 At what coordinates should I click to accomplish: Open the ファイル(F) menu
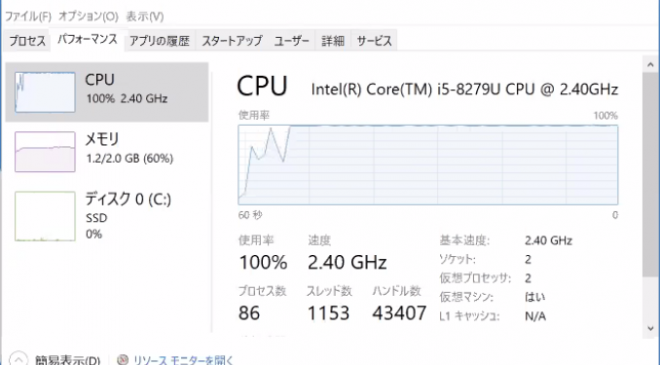click(28, 16)
